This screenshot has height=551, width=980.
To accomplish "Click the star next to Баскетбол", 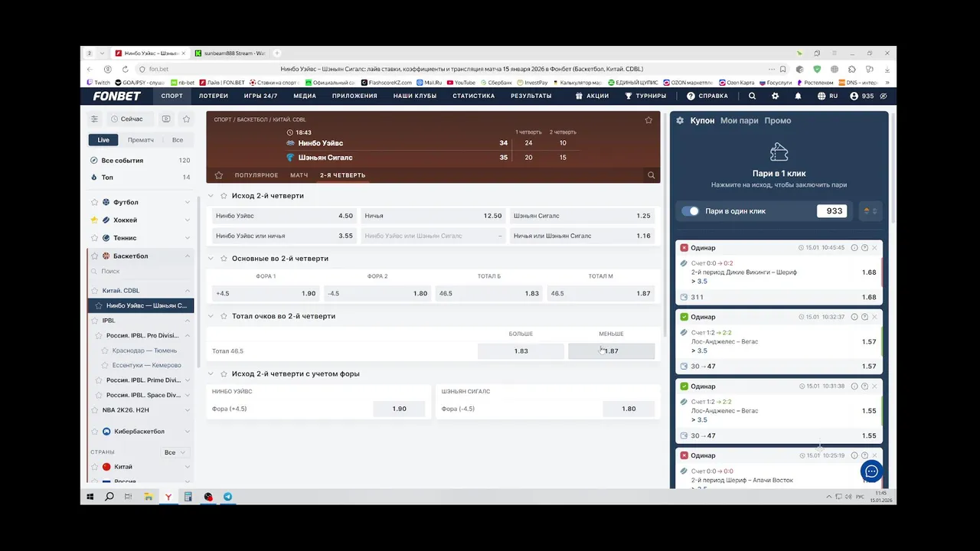I will 95,256.
